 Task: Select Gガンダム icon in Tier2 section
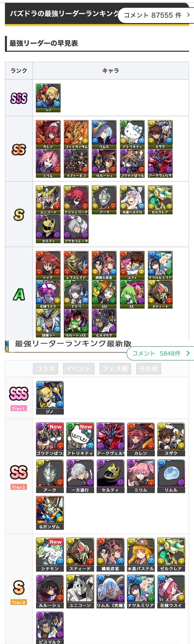[x=50, y=513]
